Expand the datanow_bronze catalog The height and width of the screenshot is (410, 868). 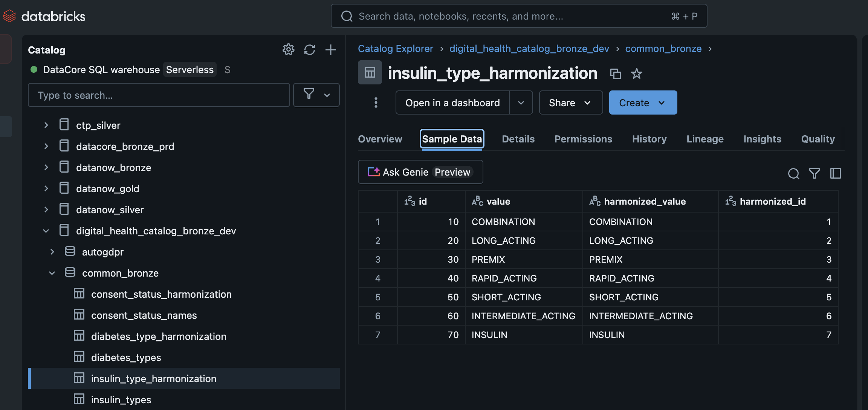coord(46,167)
